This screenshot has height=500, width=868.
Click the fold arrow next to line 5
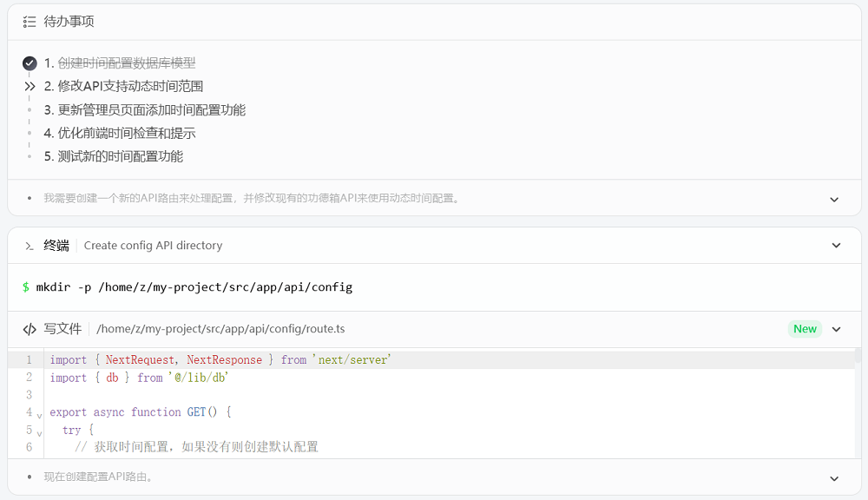pyautogui.click(x=38, y=430)
